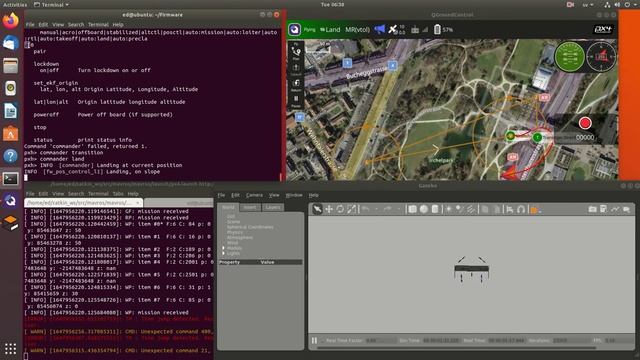Choose the Rotate mode tool in Gazebo

(340, 209)
